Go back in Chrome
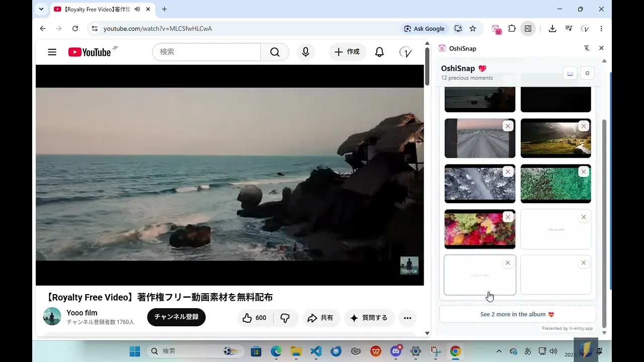Image resolution: width=644 pixels, height=362 pixels. (x=43, y=29)
